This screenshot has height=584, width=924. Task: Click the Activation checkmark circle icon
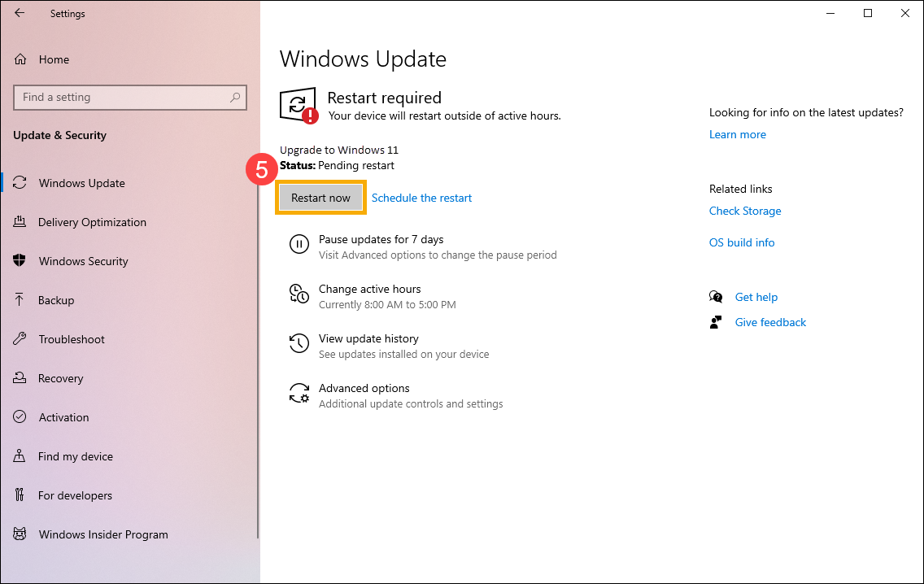click(20, 416)
